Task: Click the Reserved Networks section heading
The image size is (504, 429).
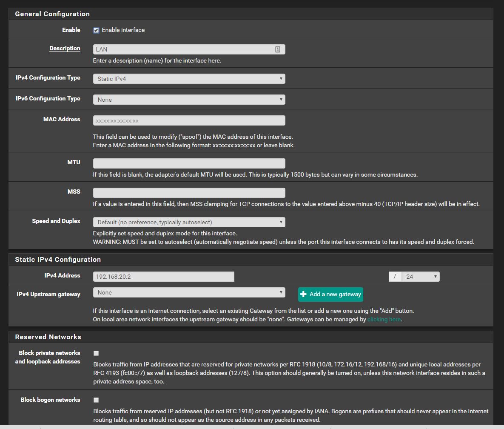Action: pyautogui.click(x=48, y=337)
